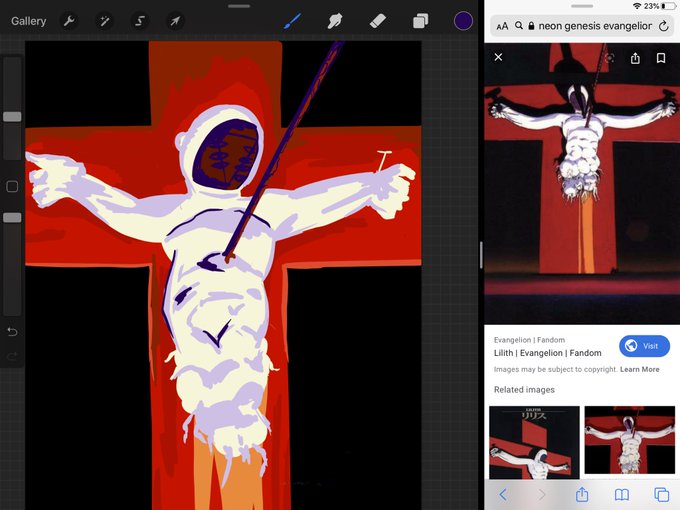Screen dimensions: 680x510
Task: Reload the Safari page
Action: click(664, 26)
